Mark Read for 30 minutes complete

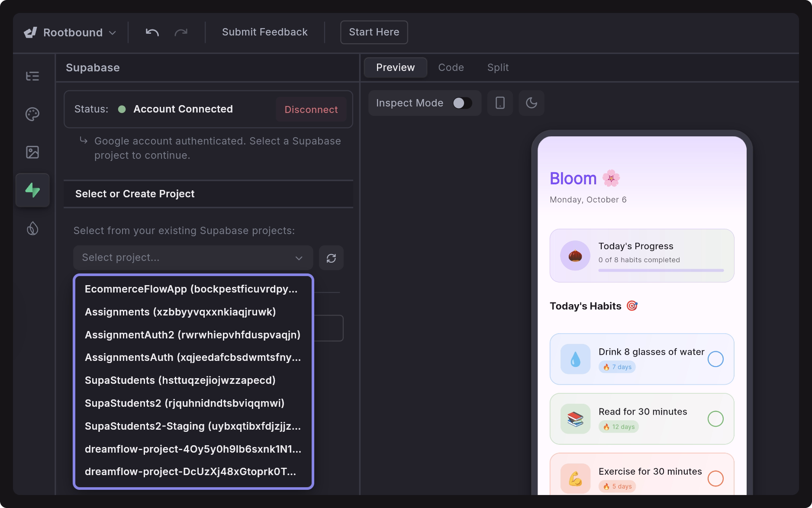click(x=715, y=419)
